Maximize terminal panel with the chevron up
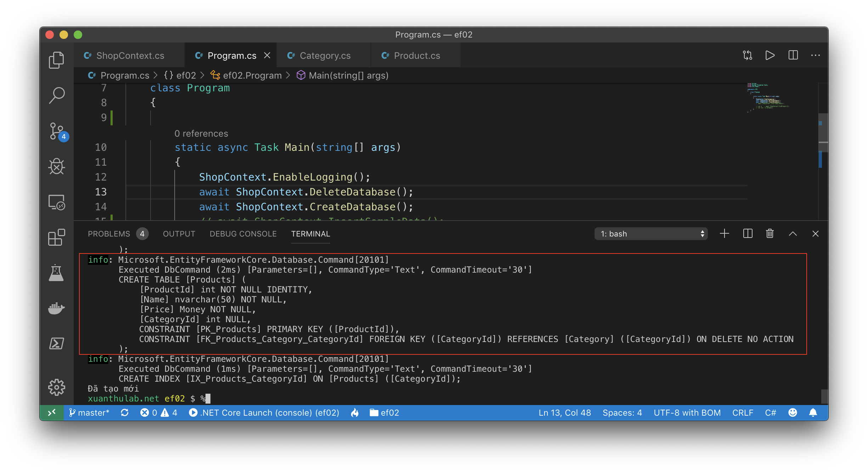 793,234
